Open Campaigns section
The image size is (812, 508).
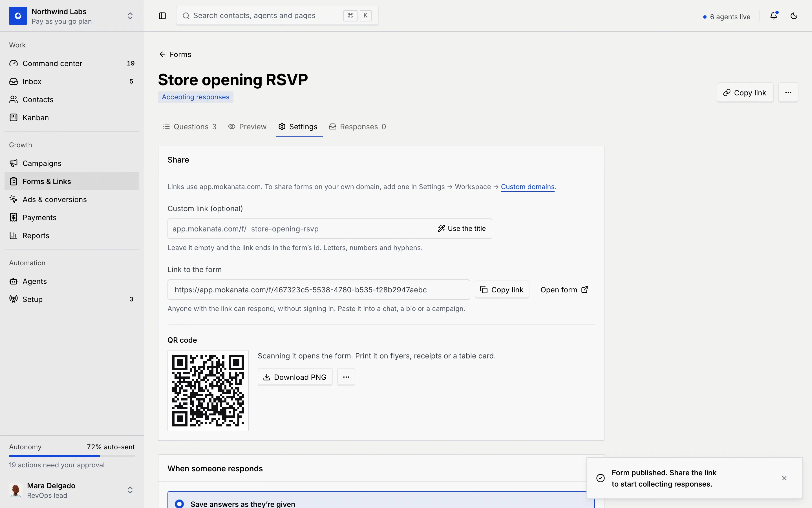pyautogui.click(x=72, y=163)
